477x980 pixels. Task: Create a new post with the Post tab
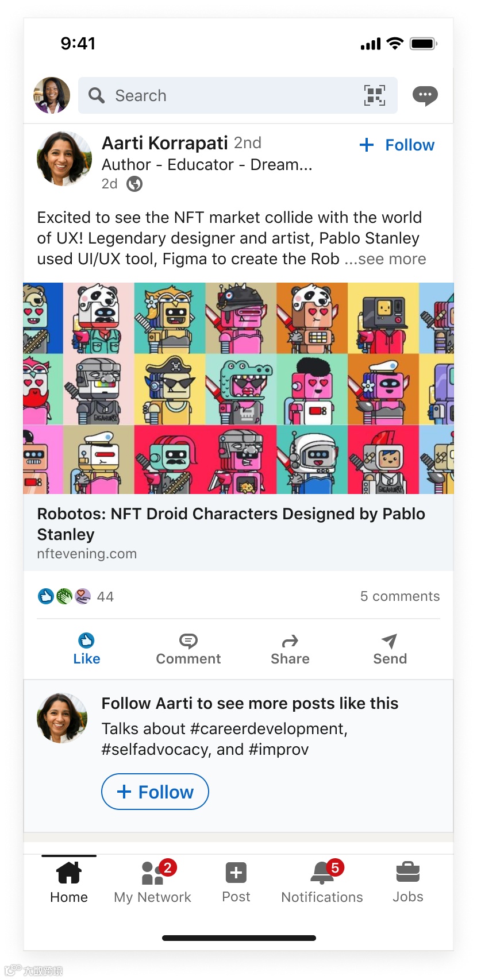pos(236,882)
